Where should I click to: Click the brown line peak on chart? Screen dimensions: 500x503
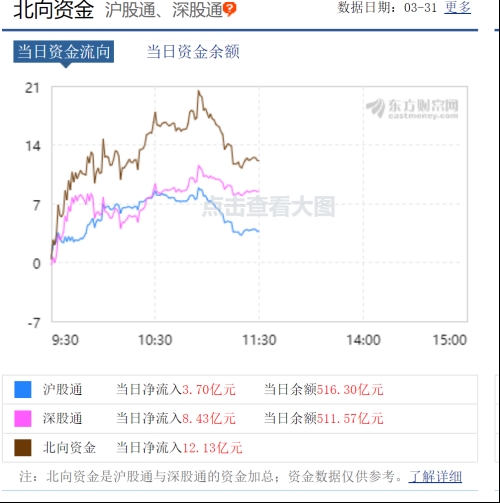[199, 91]
